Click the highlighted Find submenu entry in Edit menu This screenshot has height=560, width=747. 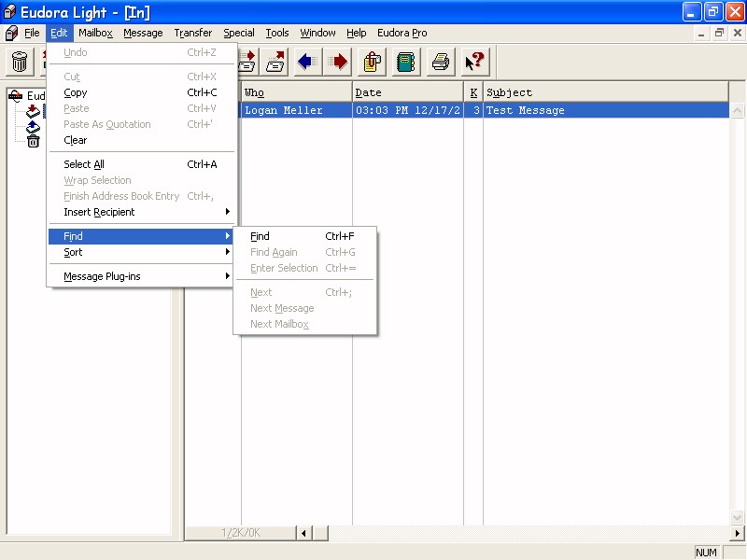click(x=142, y=236)
